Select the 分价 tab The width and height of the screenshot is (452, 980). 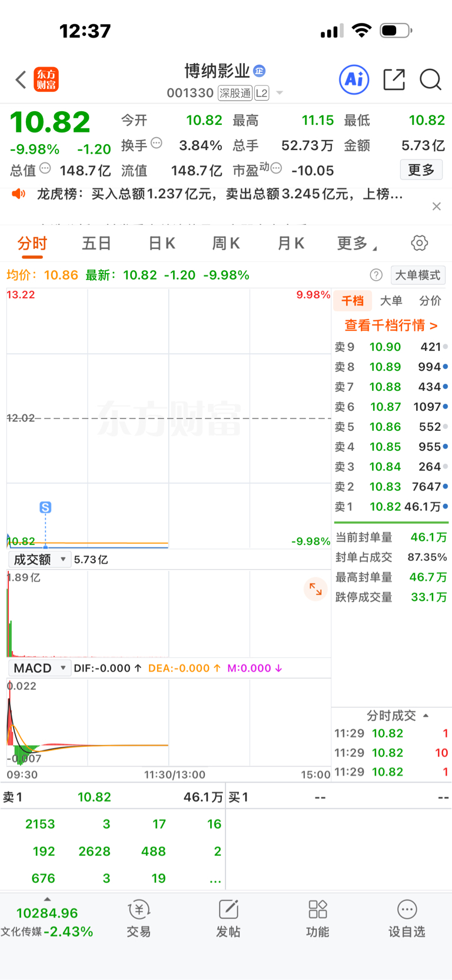430,301
